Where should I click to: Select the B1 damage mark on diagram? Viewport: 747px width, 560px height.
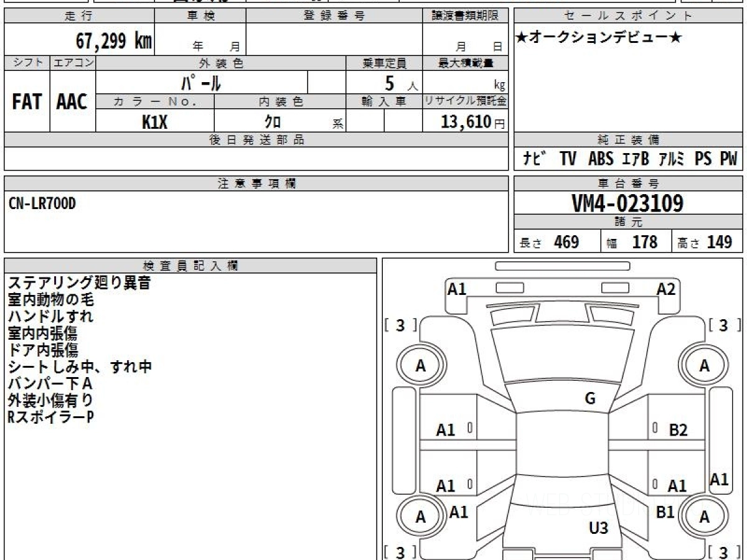(x=665, y=512)
